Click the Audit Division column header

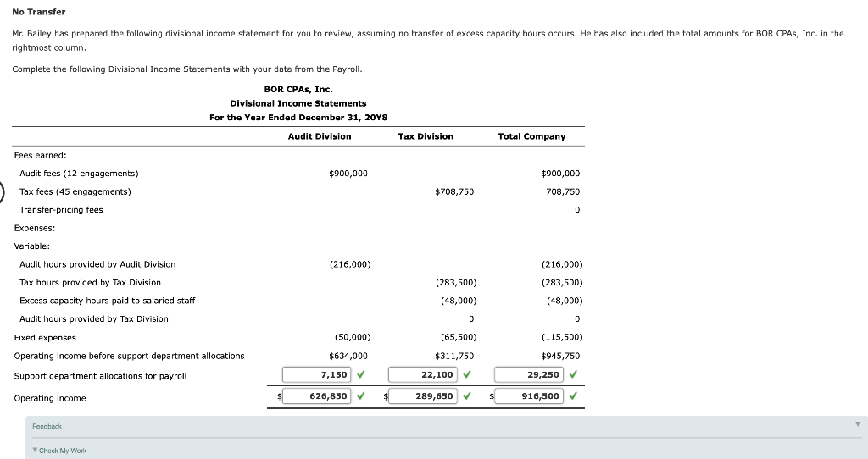tap(320, 136)
